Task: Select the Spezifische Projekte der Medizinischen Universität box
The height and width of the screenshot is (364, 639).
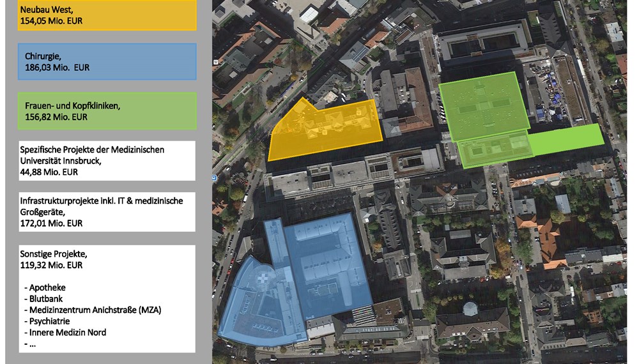Action: tap(107, 161)
